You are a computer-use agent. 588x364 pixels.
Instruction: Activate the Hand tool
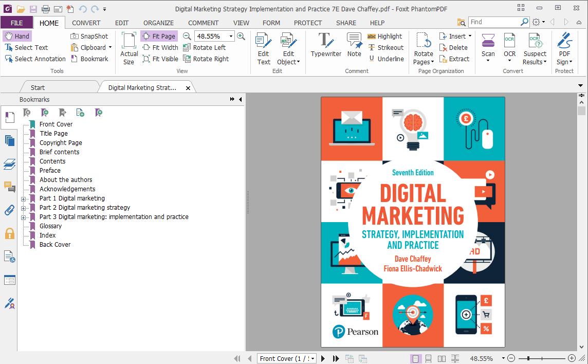pyautogui.click(x=17, y=36)
